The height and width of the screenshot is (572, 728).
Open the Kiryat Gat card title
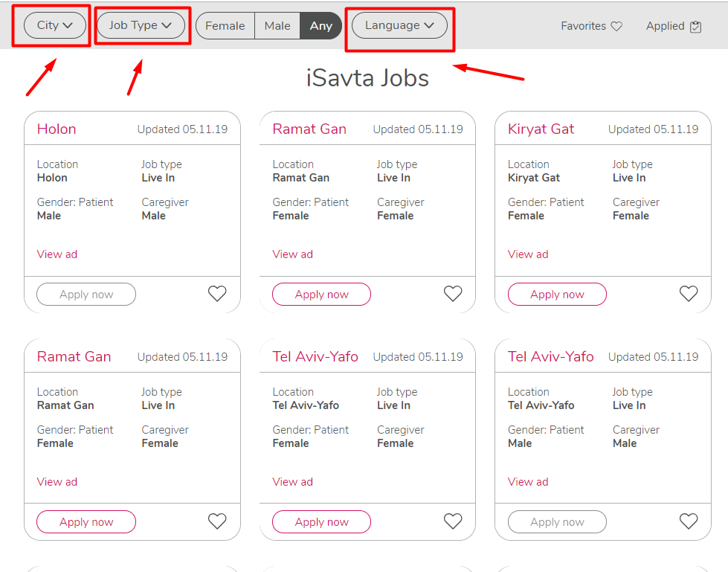pyautogui.click(x=541, y=129)
